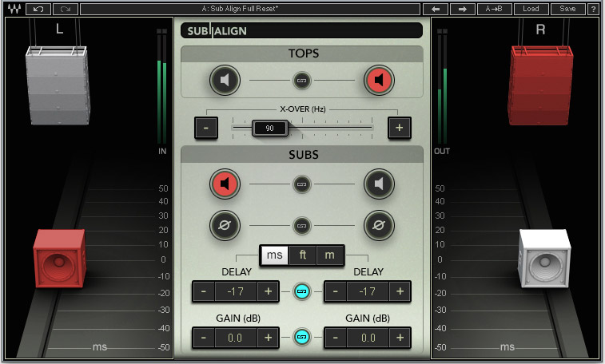Viewport: 605px width, 364px height.
Task: Invert phase on the left sub
Action: coord(225,226)
